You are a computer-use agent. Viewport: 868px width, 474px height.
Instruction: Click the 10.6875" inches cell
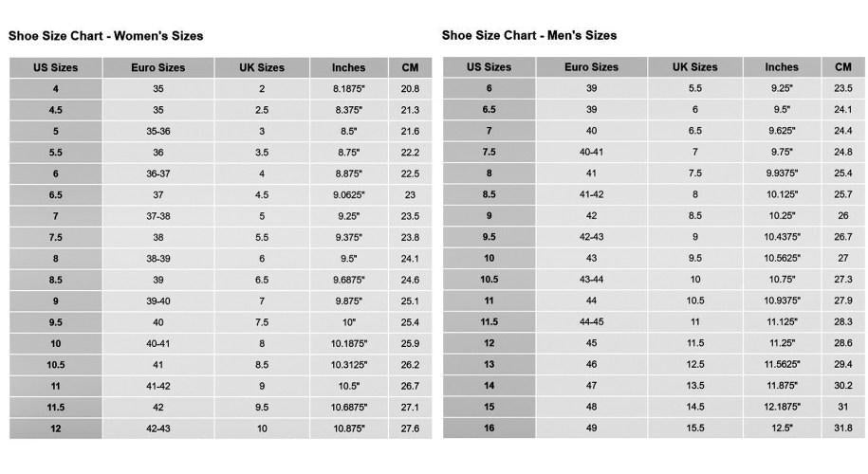pyautogui.click(x=348, y=408)
